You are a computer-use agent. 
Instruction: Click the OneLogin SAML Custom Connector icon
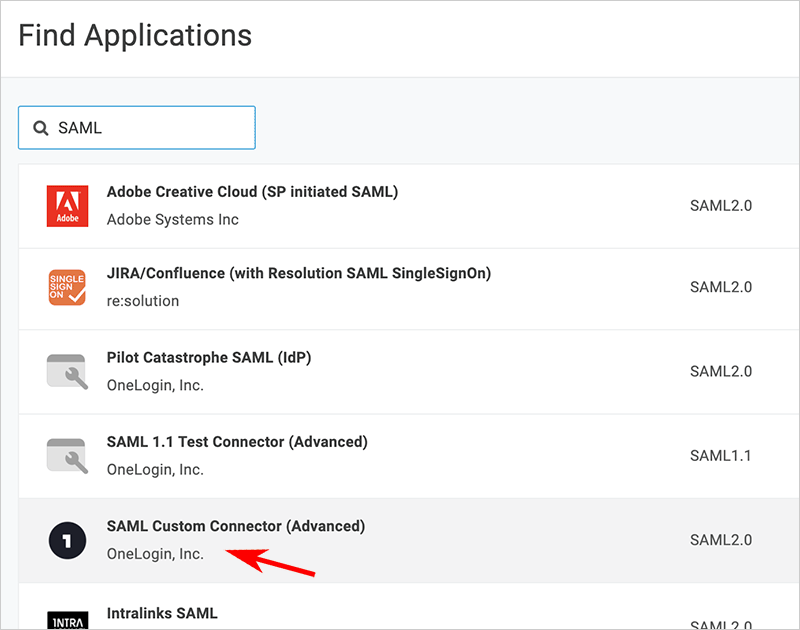point(67,540)
